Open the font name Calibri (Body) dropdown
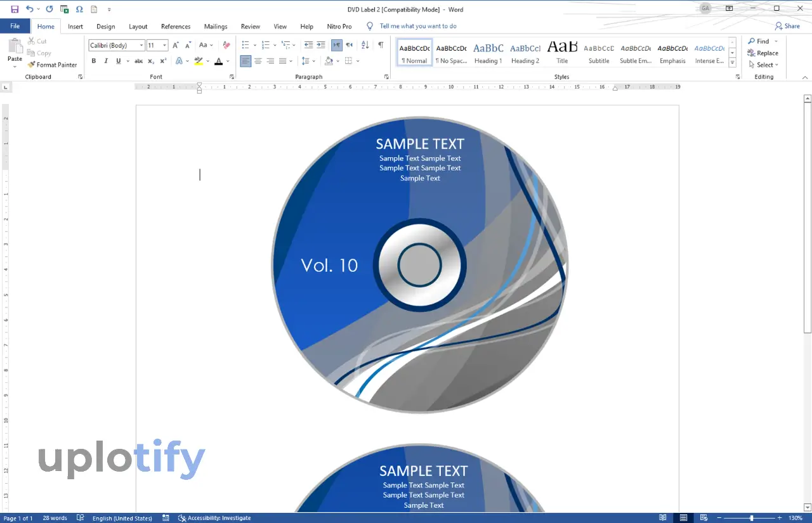Screen dimensions: 812x523 pos(141,45)
